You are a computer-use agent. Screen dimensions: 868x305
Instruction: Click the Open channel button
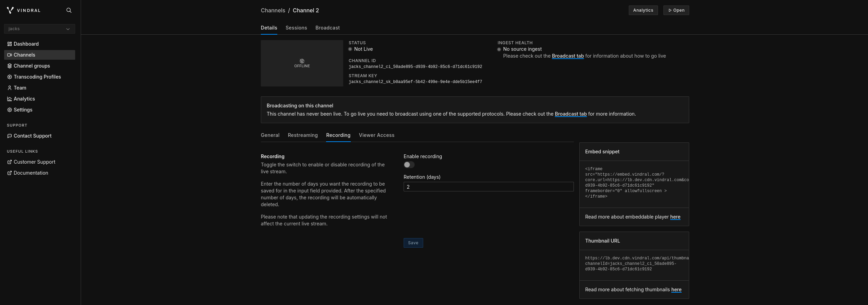coord(676,10)
